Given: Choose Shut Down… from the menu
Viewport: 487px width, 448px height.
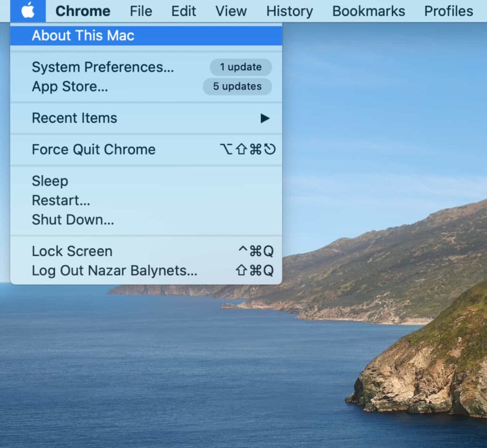Looking at the screenshot, I should (146, 219).
